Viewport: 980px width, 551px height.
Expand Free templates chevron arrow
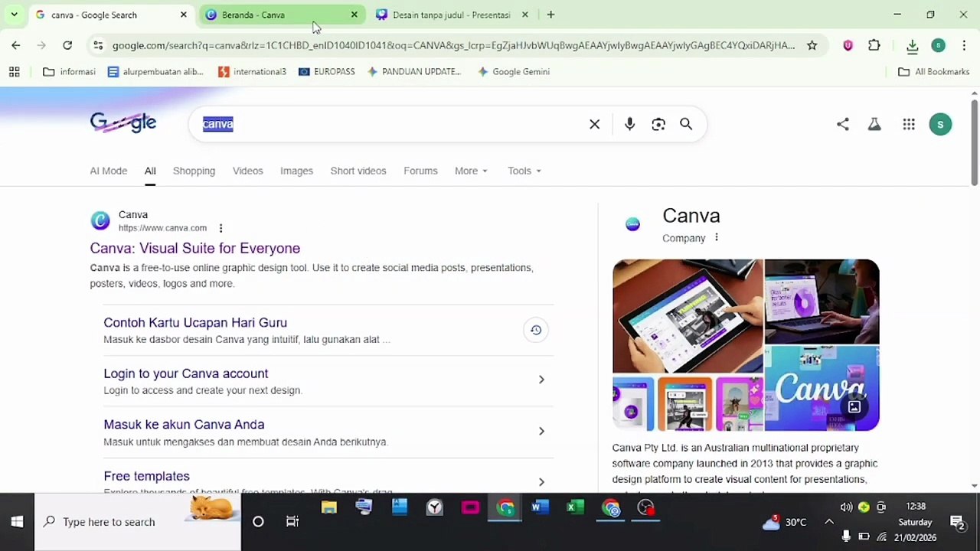pos(541,481)
